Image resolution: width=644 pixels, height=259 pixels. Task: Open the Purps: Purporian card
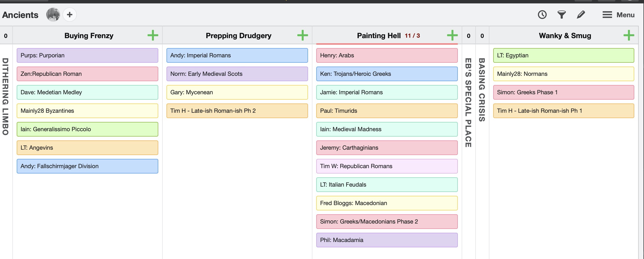tap(87, 55)
